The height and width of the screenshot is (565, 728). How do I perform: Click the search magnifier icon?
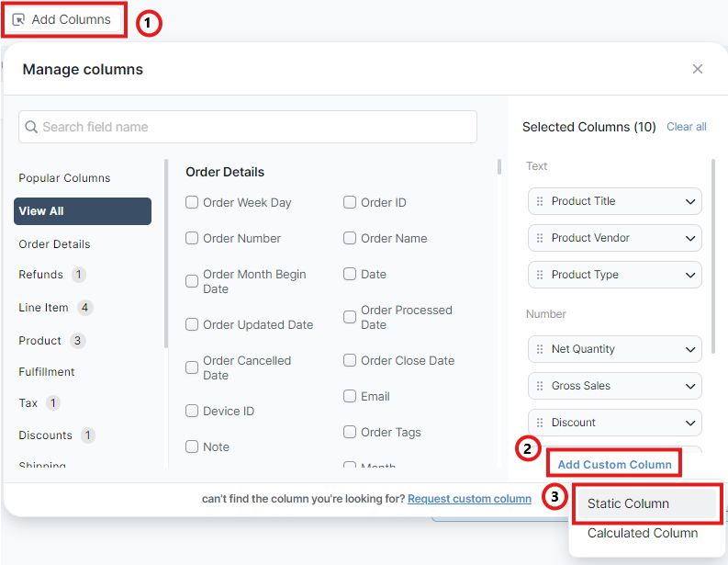click(31, 127)
